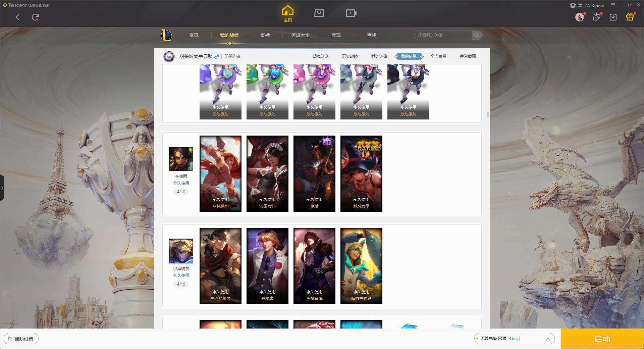Click the 奈德丽 champion portrait
Image resolution: width=644 pixels, height=349 pixels.
(x=181, y=159)
